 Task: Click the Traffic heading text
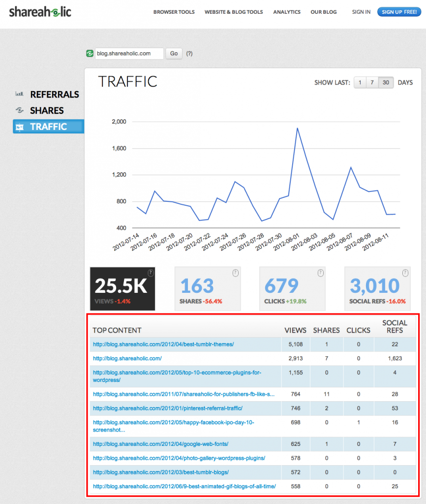(127, 82)
